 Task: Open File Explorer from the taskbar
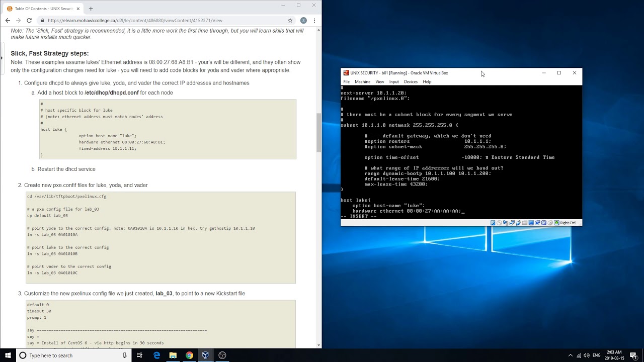pyautogui.click(x=173, y=355)
